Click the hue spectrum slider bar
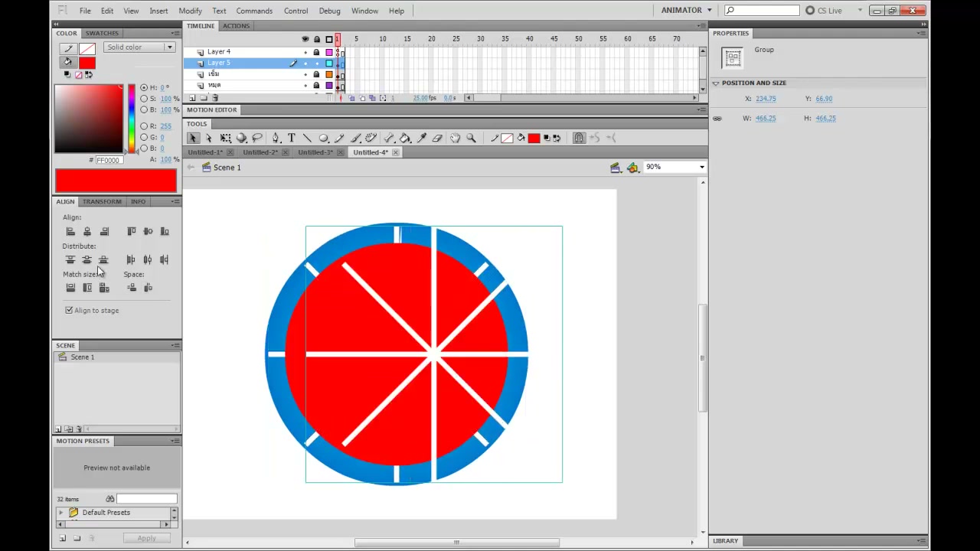This screenshot has width=980, height=551. (x=132, y=119)
